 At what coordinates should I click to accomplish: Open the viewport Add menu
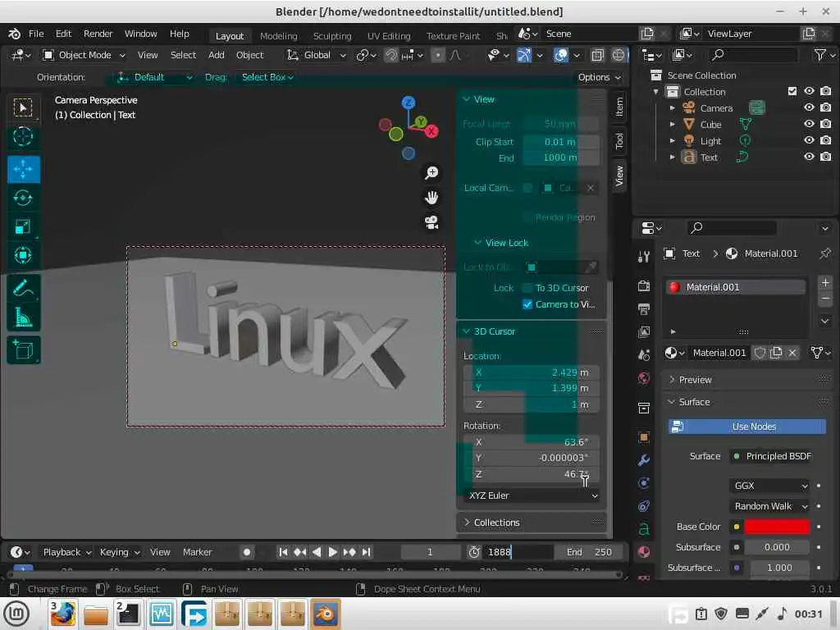point(217,55)
